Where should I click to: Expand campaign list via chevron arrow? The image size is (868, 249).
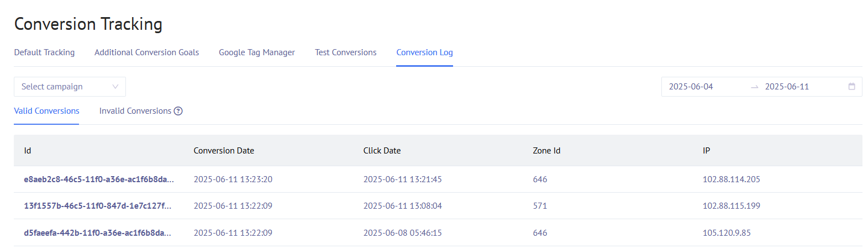point(115,87)
